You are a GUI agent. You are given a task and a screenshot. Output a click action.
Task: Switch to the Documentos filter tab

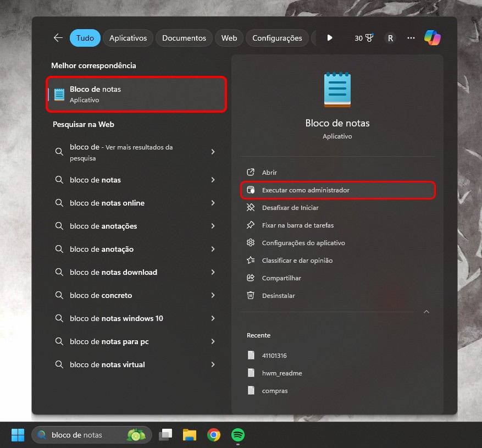point(184,38)
